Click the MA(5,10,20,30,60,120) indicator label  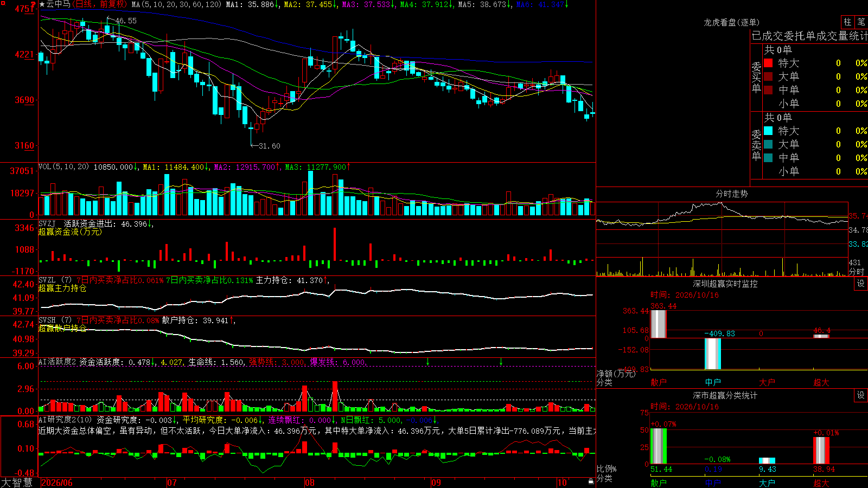(176, 4)
